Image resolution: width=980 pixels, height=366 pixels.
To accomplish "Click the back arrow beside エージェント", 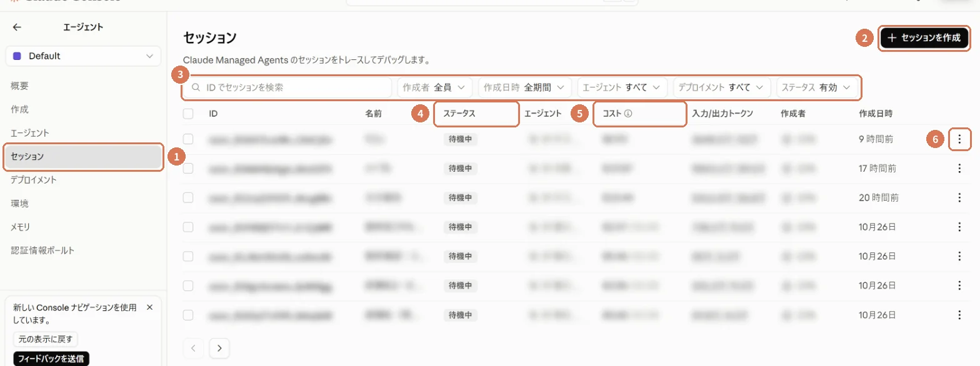I will point(17,27).
